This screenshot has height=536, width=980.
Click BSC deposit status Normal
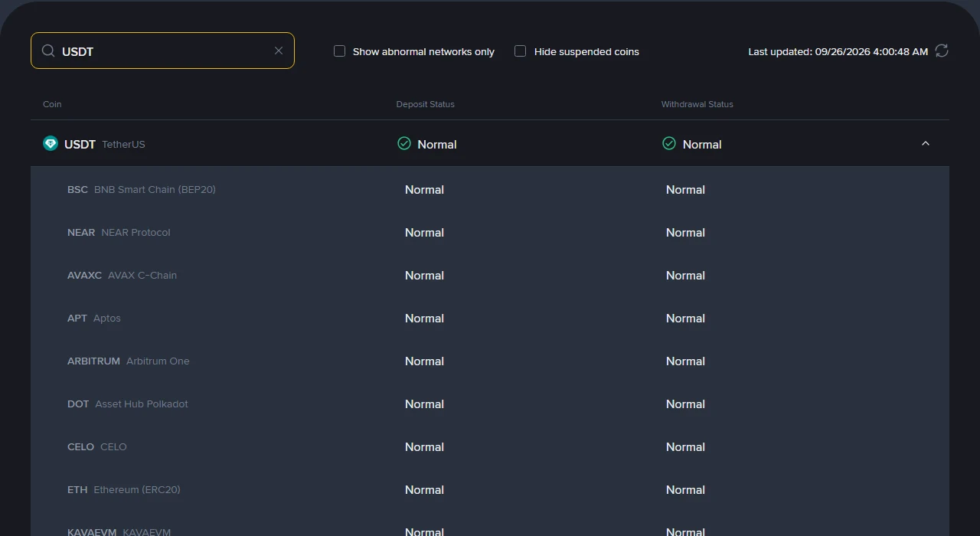[424, 189]
